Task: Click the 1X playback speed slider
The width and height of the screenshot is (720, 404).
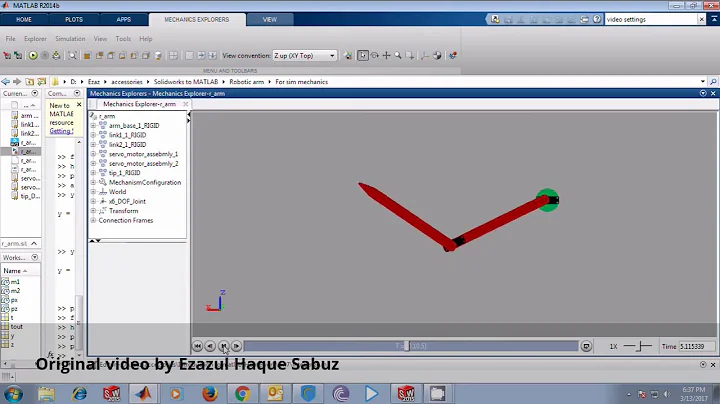Action: pyautogui.click(x=638, y=346)
